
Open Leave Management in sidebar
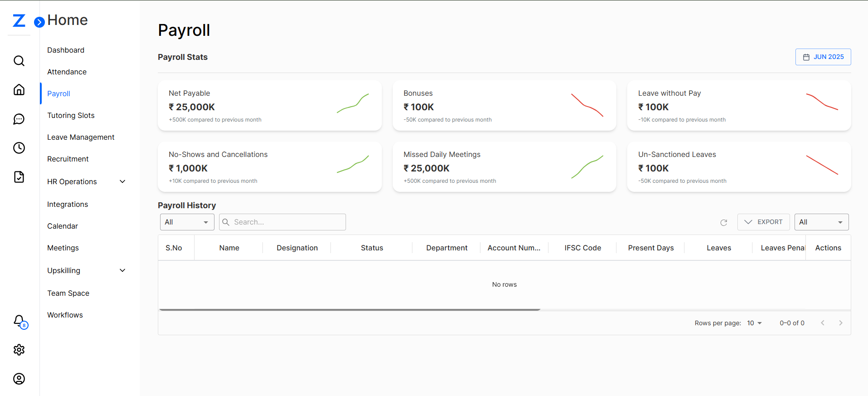pyautogui.click(x=81, y=137)
